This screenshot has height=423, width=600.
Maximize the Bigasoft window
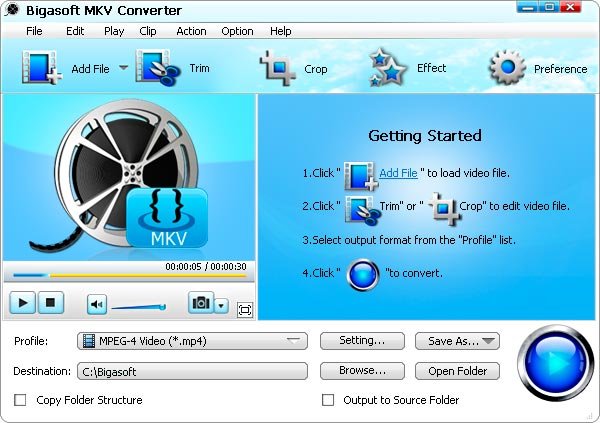(549, 7)
